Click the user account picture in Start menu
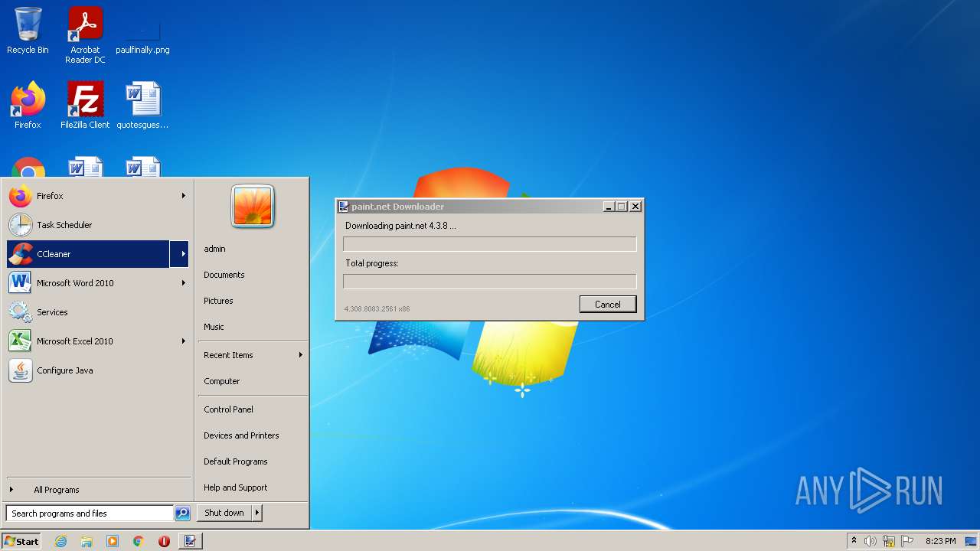Image resolution: width=980 pixels, height=551 pixels. tap(253, 206)
